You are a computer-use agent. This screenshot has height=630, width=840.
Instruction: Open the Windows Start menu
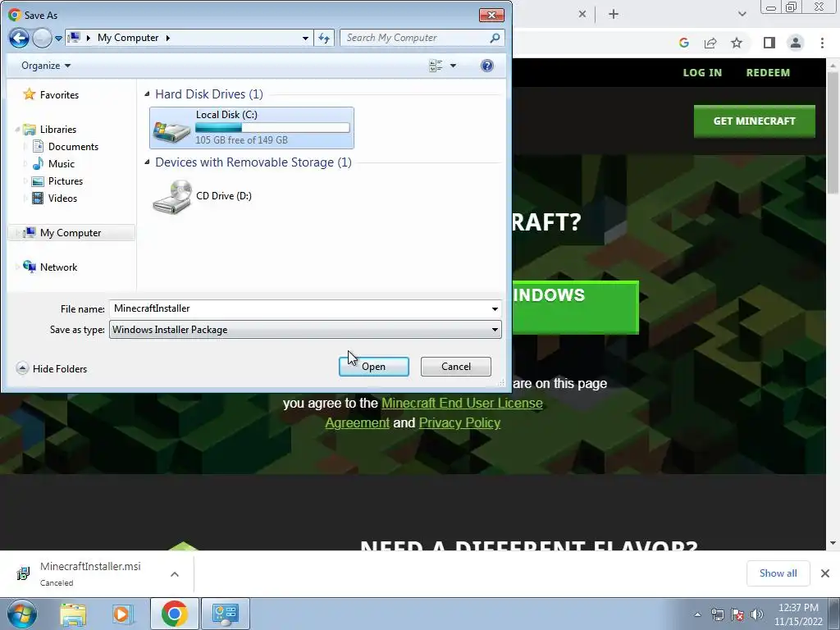21,614
